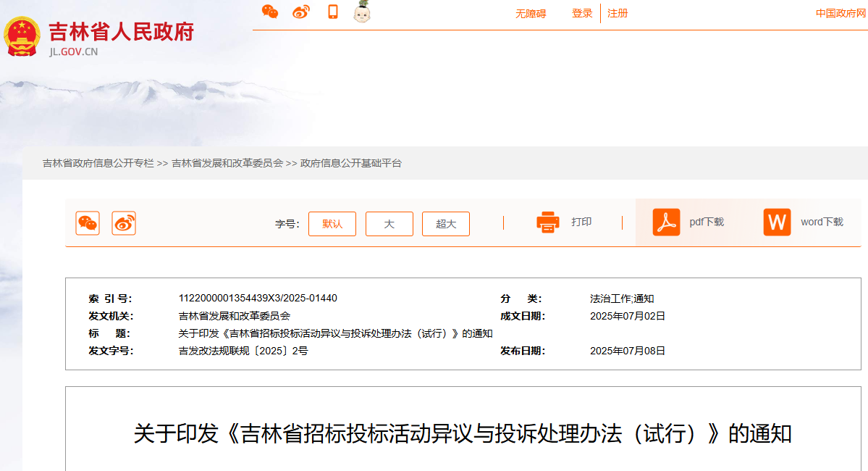The width and height of the screenshot is (868, 471).
Task: Go to 吉林省发展和改革委员会 breadcrumb
Action: coord(227,164)
